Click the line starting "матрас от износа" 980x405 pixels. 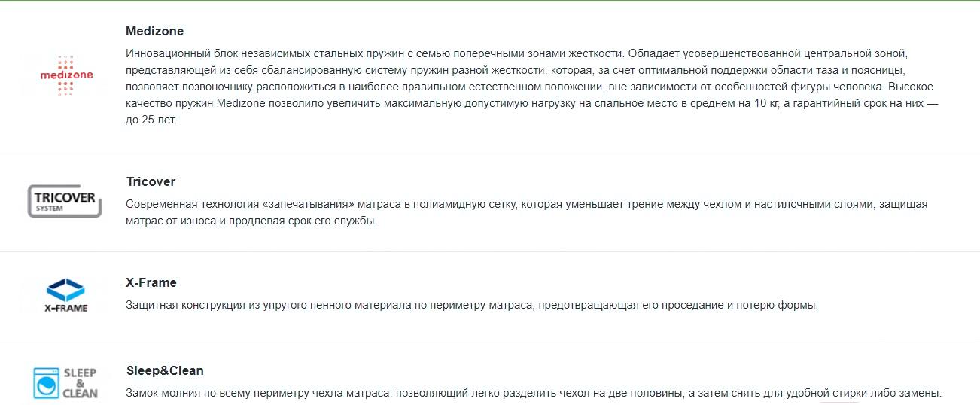coord(251,221)
